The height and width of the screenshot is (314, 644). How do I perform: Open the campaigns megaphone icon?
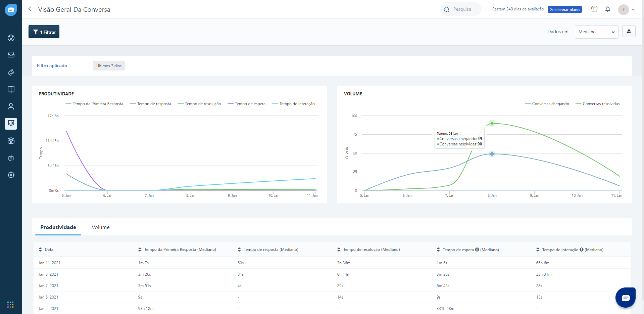pos(11,72)
